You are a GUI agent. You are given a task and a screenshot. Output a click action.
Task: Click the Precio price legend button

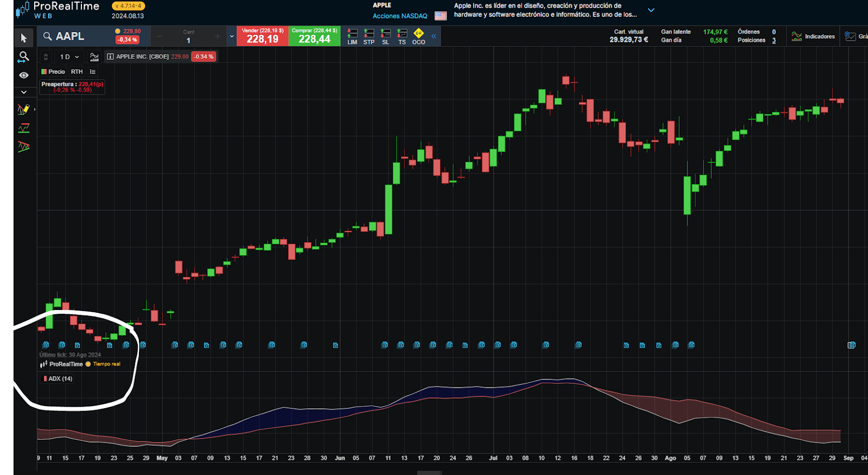coord(53,72)
